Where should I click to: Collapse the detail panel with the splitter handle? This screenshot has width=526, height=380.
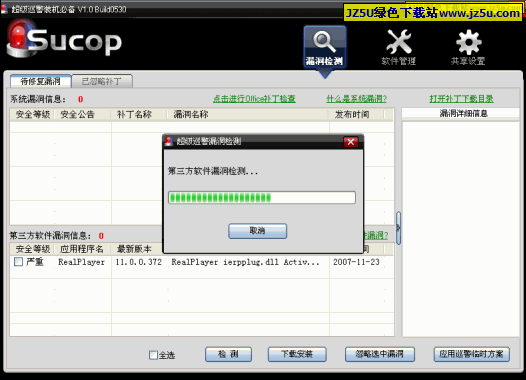(x=398, y=228)
